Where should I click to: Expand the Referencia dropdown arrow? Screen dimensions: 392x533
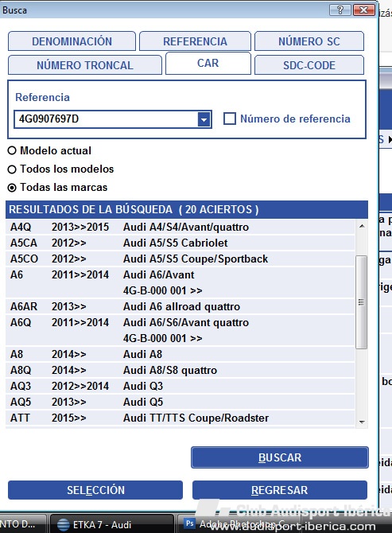coord(204,119)
